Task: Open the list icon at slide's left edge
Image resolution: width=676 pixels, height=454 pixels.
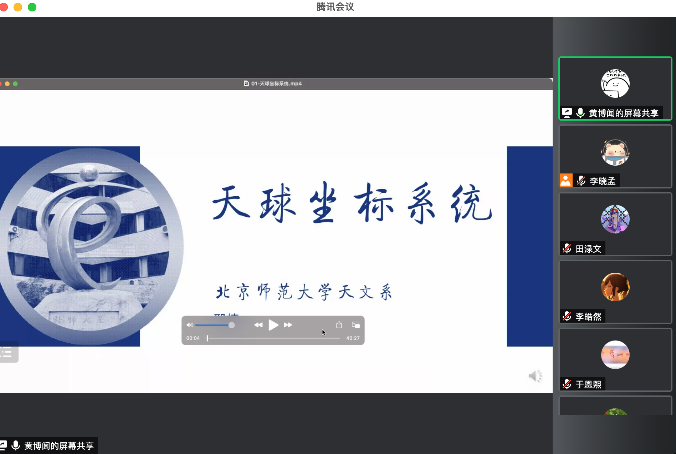Action: pyautogui.click(x=7, y=351)
